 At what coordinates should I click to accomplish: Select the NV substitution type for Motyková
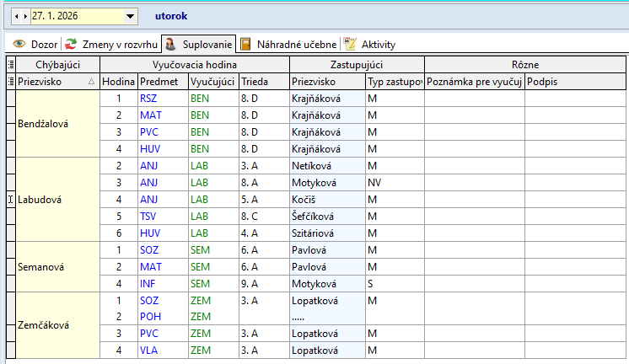tap(375, 183)
